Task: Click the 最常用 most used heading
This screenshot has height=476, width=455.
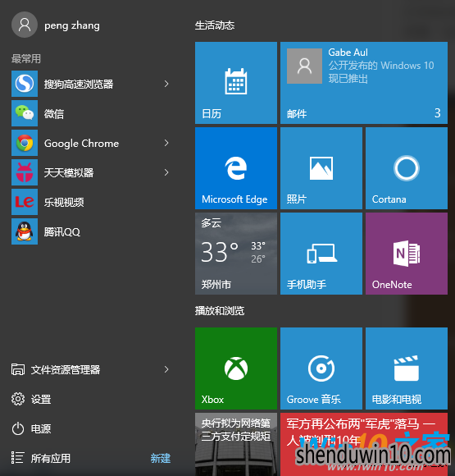Action: 26,58
